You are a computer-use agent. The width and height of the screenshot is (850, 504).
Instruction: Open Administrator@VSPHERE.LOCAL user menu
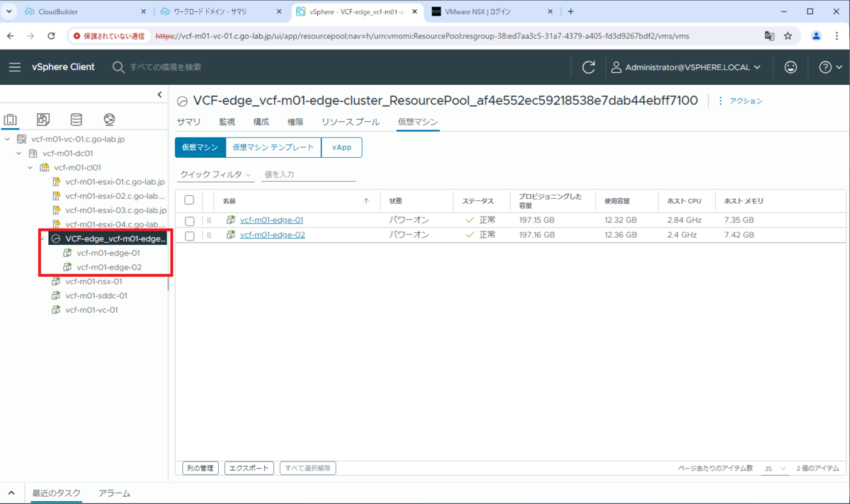tap(686, 67)
